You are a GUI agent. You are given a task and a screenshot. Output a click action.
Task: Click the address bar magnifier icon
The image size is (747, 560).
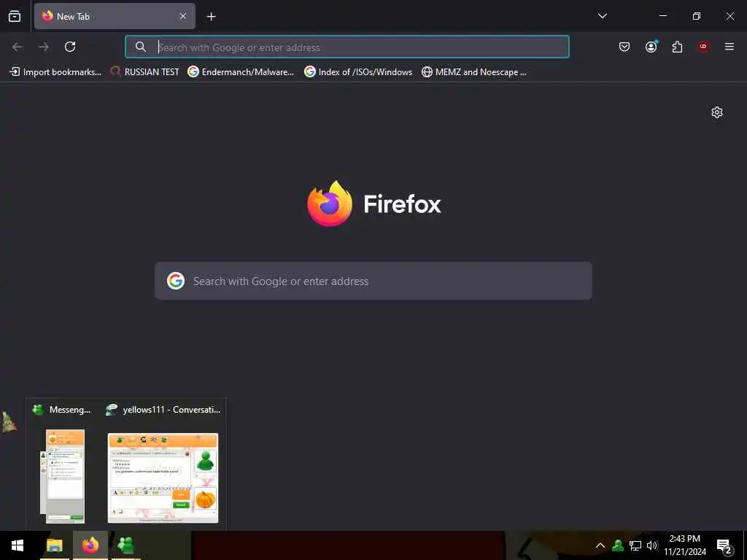(141, 47)
